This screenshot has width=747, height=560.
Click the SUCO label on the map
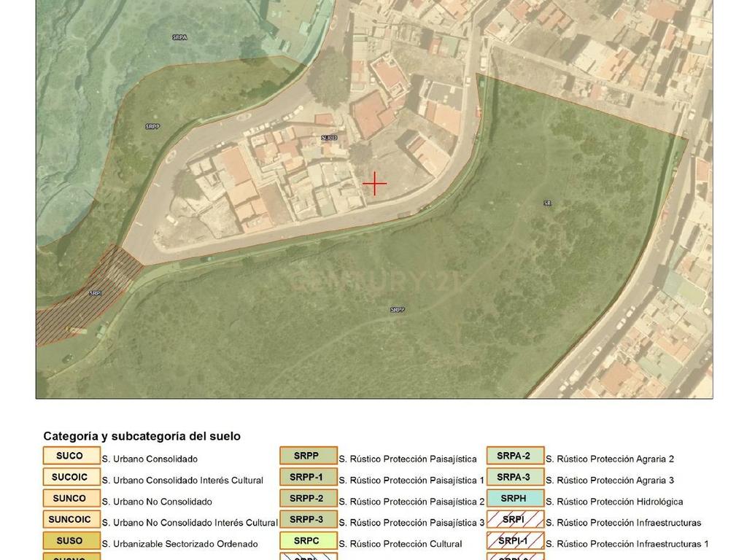(x=329, y=138)
